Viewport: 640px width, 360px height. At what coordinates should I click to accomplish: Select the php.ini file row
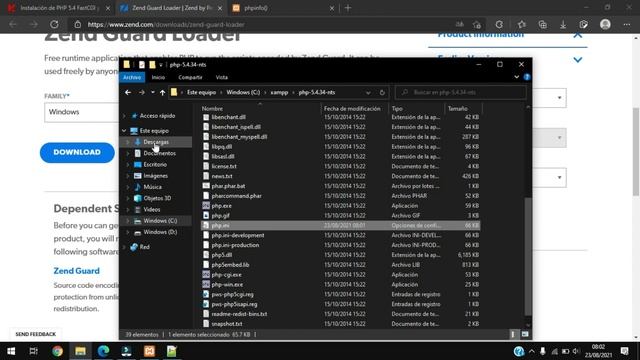point(340,225)
